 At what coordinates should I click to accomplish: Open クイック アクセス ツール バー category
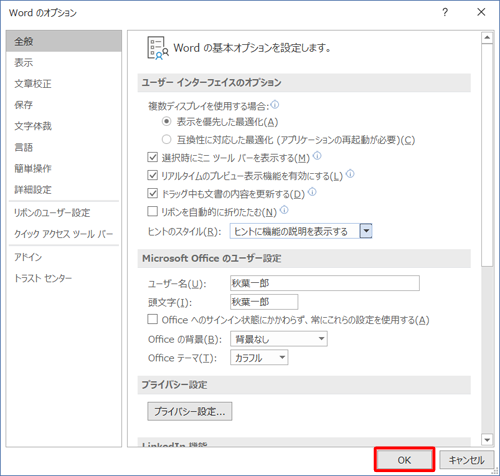64,234
